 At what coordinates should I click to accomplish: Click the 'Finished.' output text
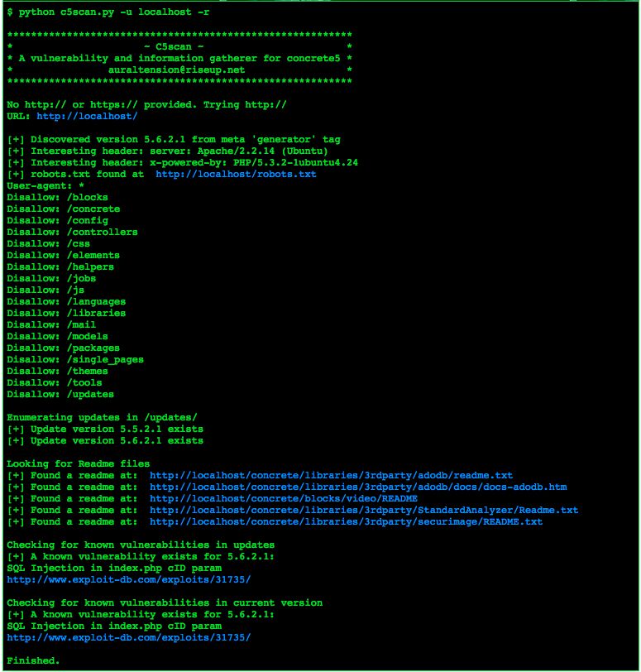coord(33,660)
